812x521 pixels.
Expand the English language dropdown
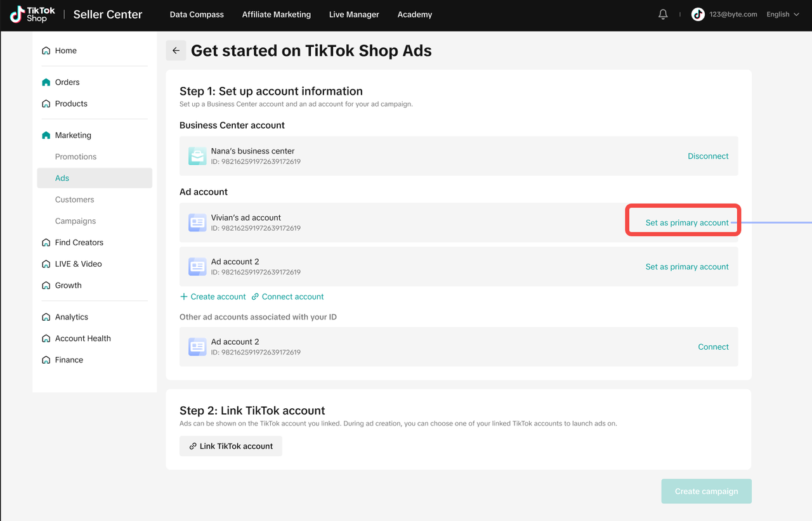pos(782,14)
